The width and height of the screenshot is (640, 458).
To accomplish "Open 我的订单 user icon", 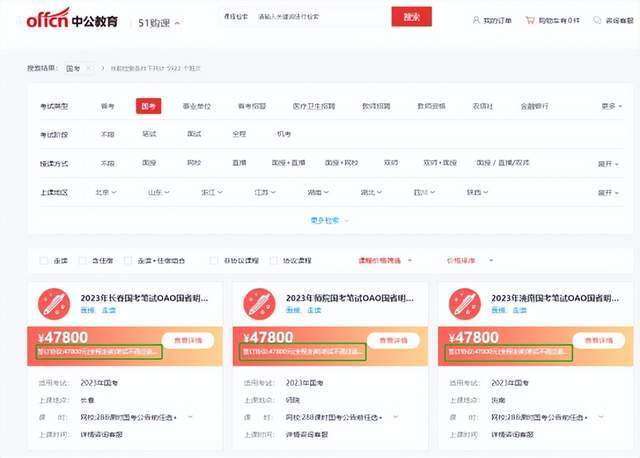I will coord(474,19).
